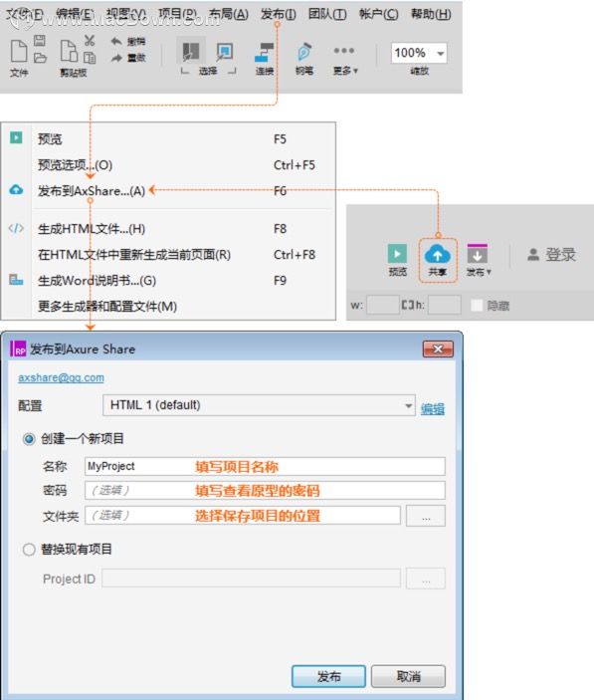
Task: Choose 更多生成器和配置文件(M) menu entry
Action: click(x=168, y=307)
